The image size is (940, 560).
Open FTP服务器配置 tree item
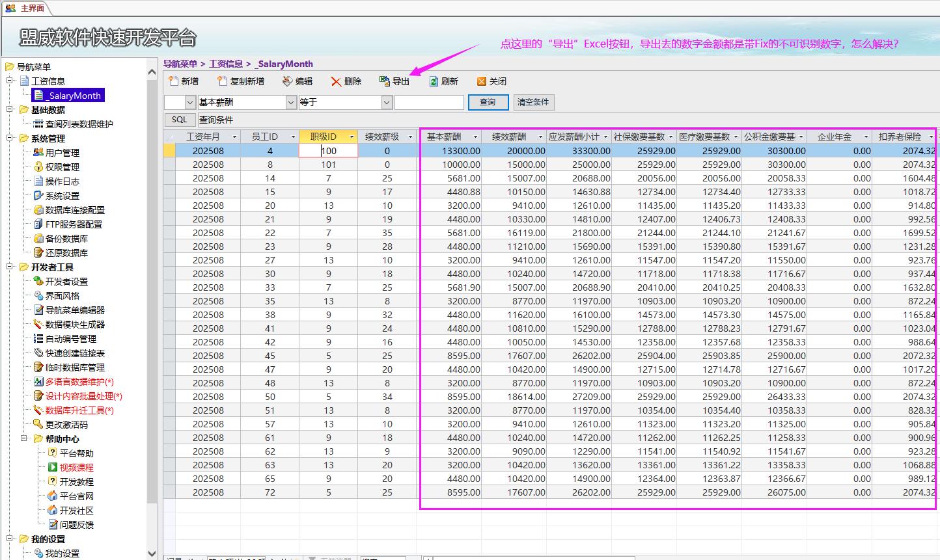(74, 224)
